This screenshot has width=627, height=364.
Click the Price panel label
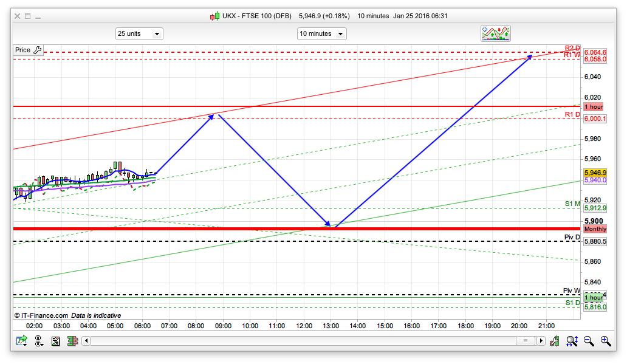coord(22,50)
